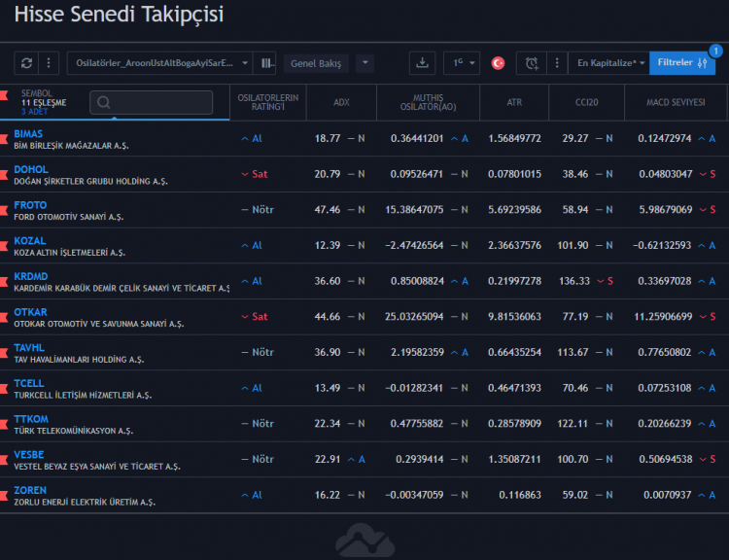Open the column layout settings icon
This screenshot has height=560, width=729.
[x=268, y=63]
